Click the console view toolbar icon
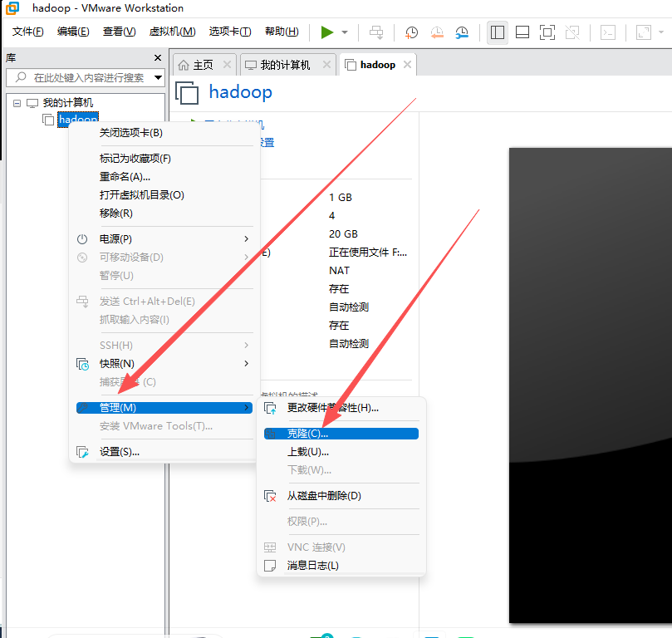Image resolution: width=672 pixels, height=638 pixels. [608, 32]
